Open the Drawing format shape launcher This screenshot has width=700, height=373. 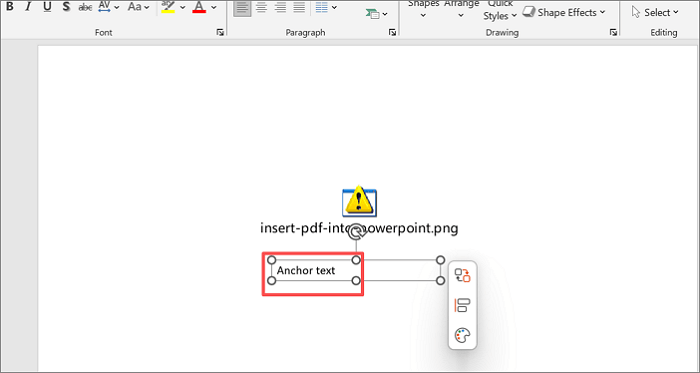click(613, 32)
